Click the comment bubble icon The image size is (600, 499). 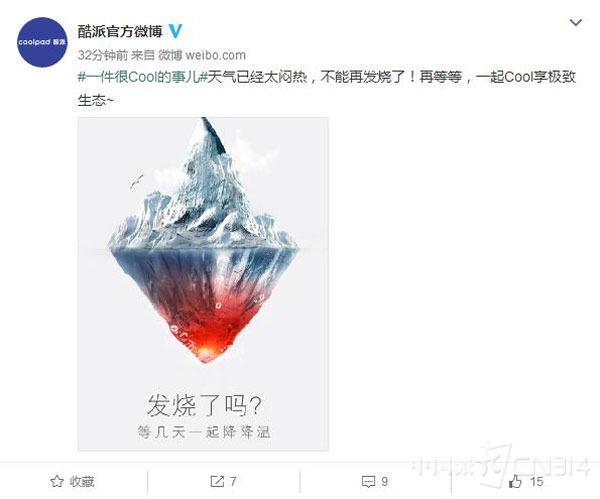pos(368,481)
